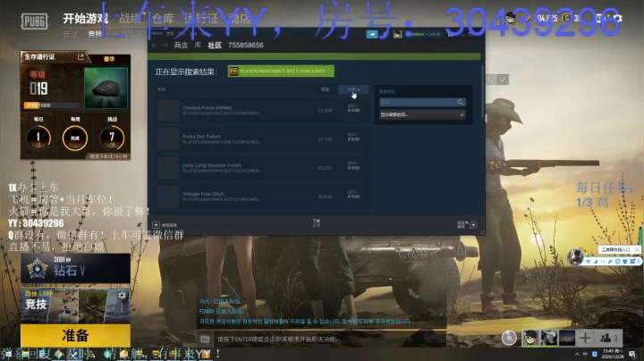Open the PUBG settings gear icon

point(618,18)
